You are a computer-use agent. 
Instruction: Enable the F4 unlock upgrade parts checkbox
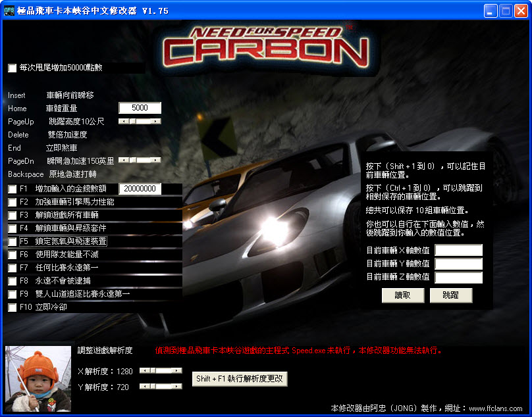click(12, 228)
